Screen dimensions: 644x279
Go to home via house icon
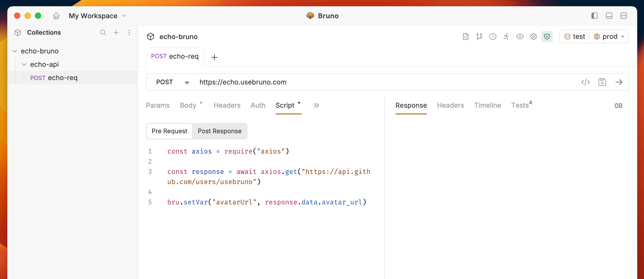[x=56, y=16]
